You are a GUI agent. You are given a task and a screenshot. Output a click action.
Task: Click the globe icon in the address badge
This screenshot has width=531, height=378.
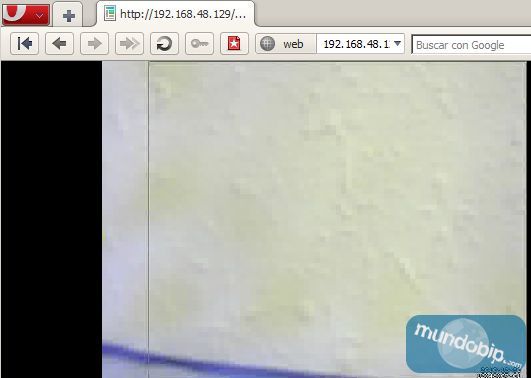(267, 44)
